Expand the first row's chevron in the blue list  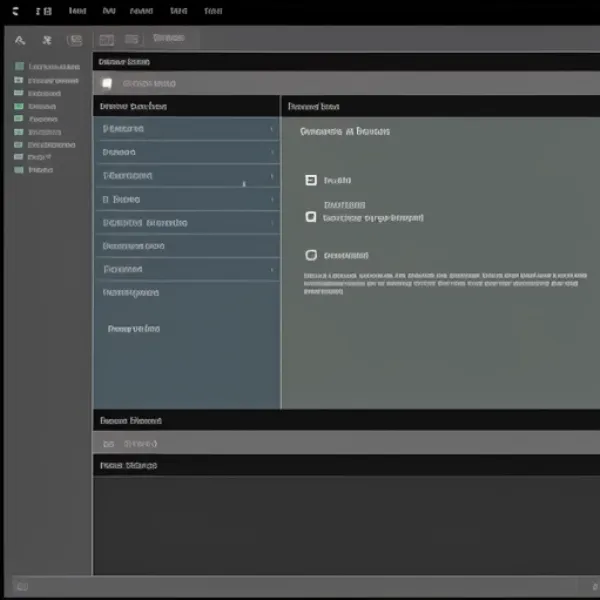(272, 129)
